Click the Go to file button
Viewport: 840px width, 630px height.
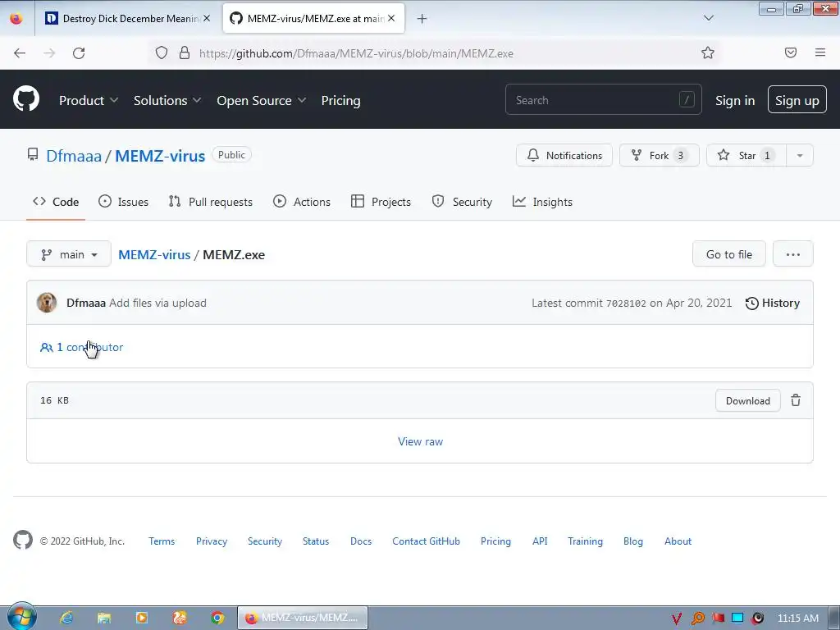(x=729, y=254)
